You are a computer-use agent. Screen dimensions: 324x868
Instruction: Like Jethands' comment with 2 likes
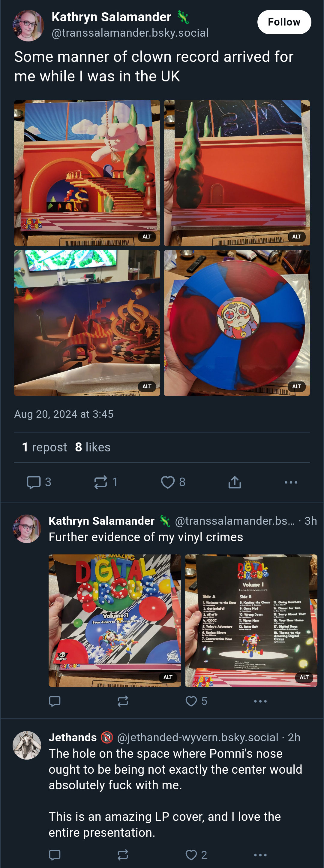click(196, 855)
